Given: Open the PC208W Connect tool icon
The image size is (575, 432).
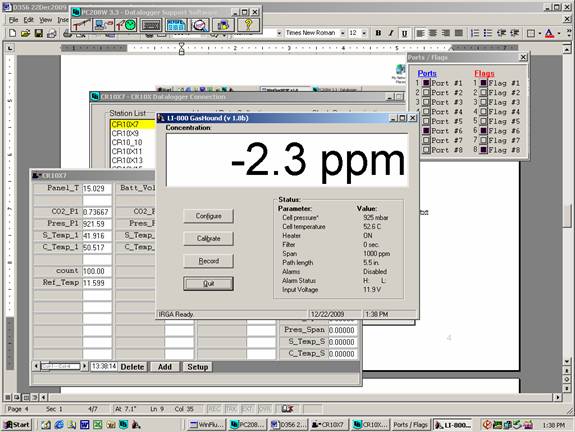Looking at the screenshot, I should (81, 25).
